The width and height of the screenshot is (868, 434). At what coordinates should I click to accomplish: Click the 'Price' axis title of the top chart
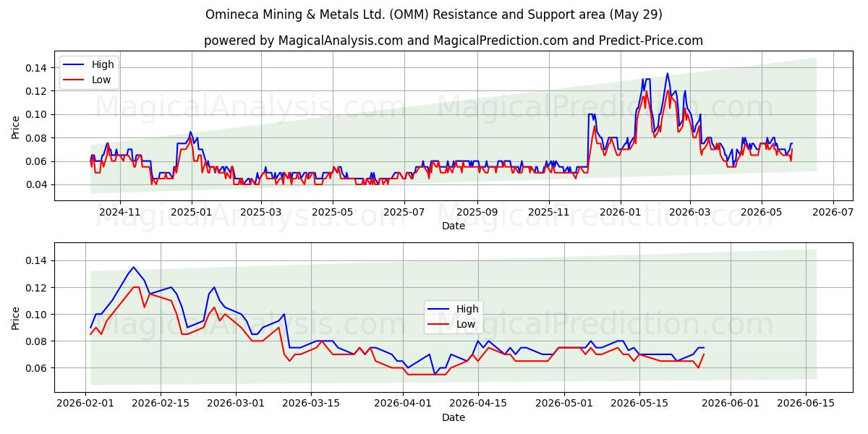(x=16, y=126)
